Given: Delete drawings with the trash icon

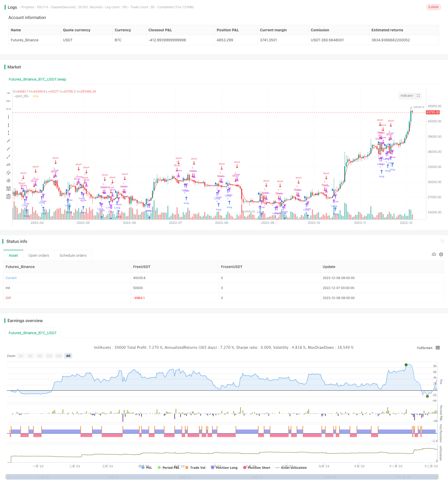Looking at the screenshot, I should click(8, 196).
